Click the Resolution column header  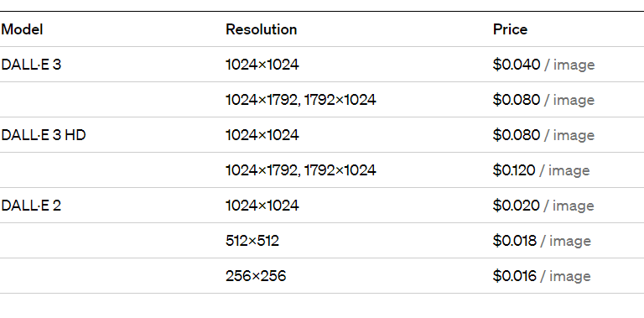click(262, 29)
